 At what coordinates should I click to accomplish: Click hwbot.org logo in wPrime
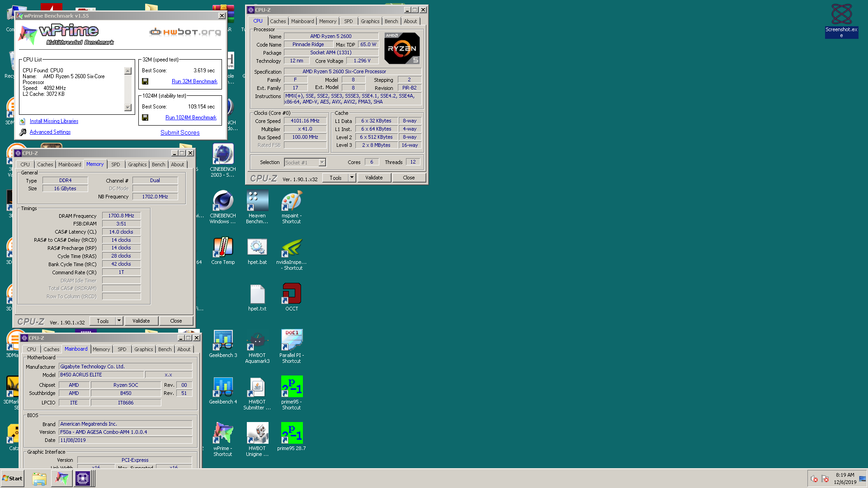click(x=185, y=32)
